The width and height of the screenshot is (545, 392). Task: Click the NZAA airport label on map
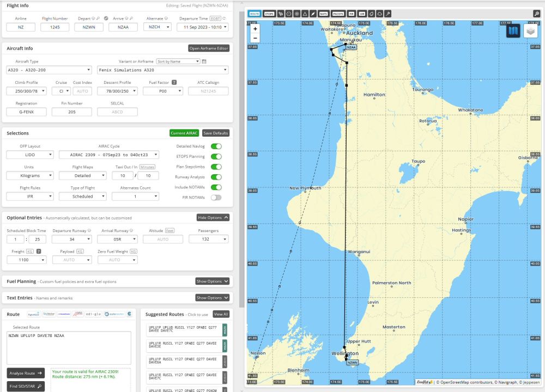[x=352, y=47]
